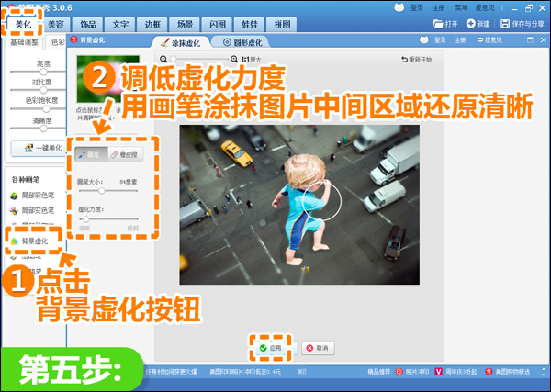This screenshot has height=392, width=551.
Task: Click the 美图购物精选 icon link
Action: pyautogui.click(x=508, y=372)
